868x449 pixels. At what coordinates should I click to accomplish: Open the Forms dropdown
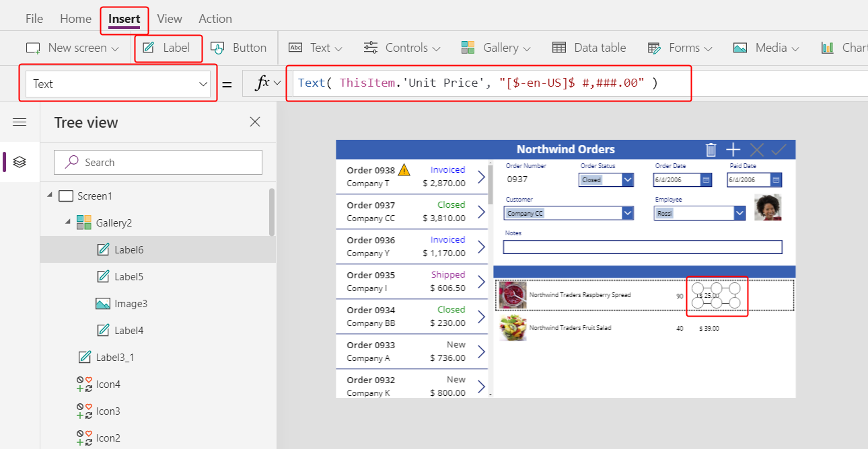tap(680, 48)
